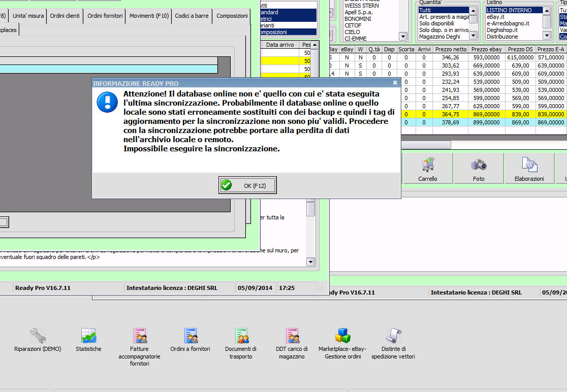Select 'Deghishop.it' in Listino list
567x392 pixels.
(x=502, y=30)
